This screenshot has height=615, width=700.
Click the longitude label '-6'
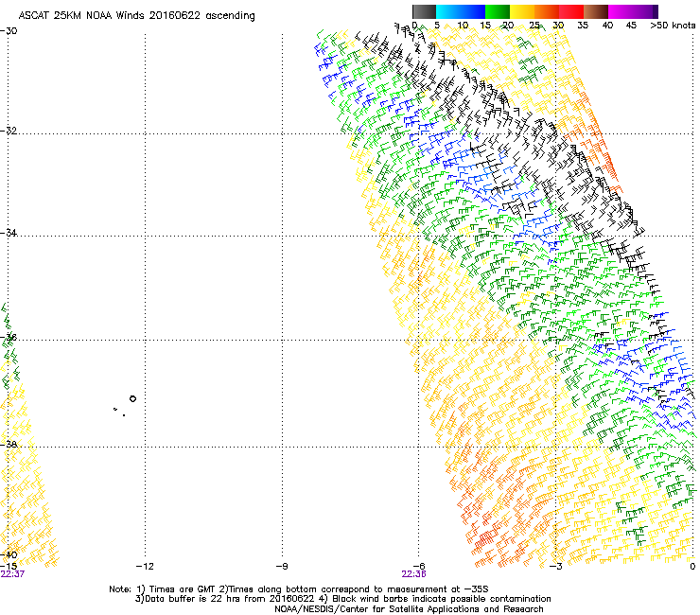418,566
